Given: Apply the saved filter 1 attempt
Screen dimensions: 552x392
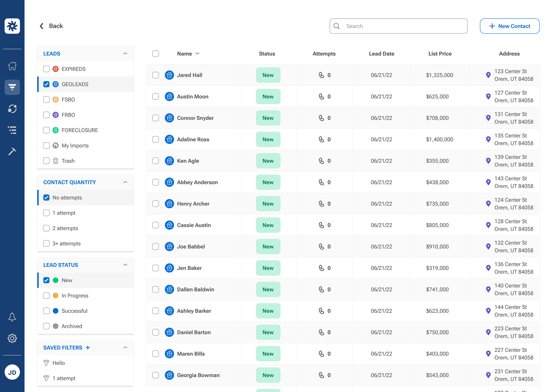Looking at the screenshot, I should pyautogui.click(x=64, y=378).
